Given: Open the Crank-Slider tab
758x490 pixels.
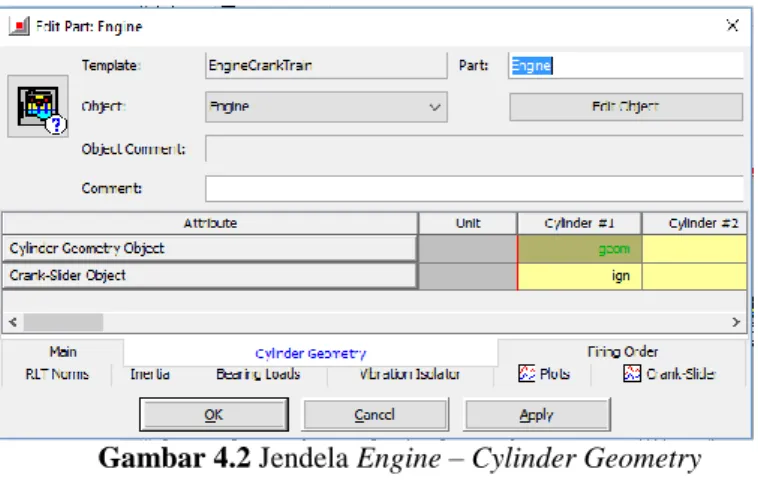Looking at the screenshot, I should [x=670, y=374].
